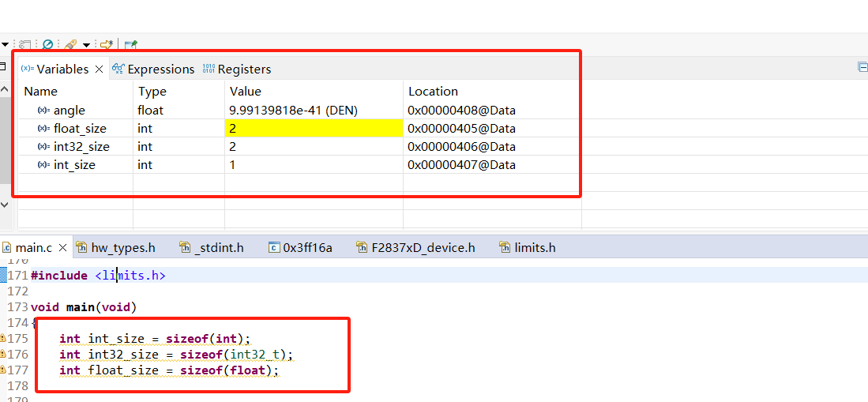Click the pin editor toolbar icon

point(131,45)
